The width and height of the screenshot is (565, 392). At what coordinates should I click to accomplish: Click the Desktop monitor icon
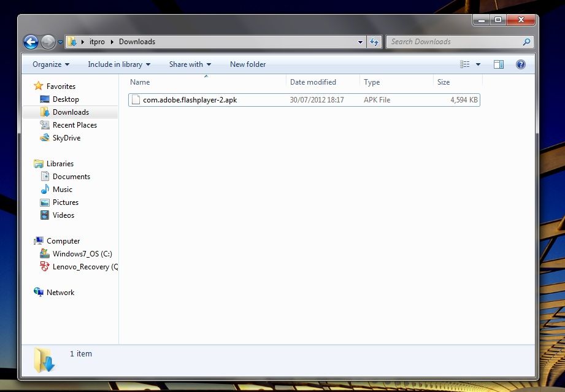45,99
